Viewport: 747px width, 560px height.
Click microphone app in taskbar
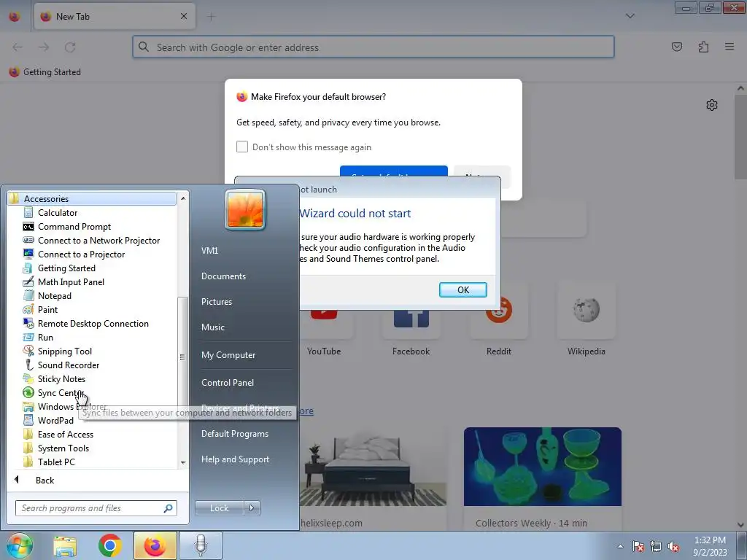(201, 546)
